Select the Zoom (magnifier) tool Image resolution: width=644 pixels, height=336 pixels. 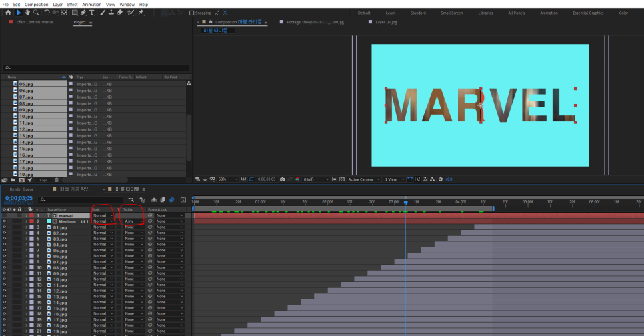pyautogui.click(x=36, y=13)
